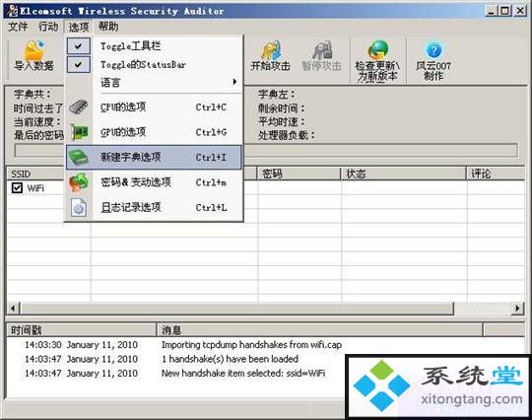Click log line '1 handshake(s) have been loaded'

click(x=230, y=359)
